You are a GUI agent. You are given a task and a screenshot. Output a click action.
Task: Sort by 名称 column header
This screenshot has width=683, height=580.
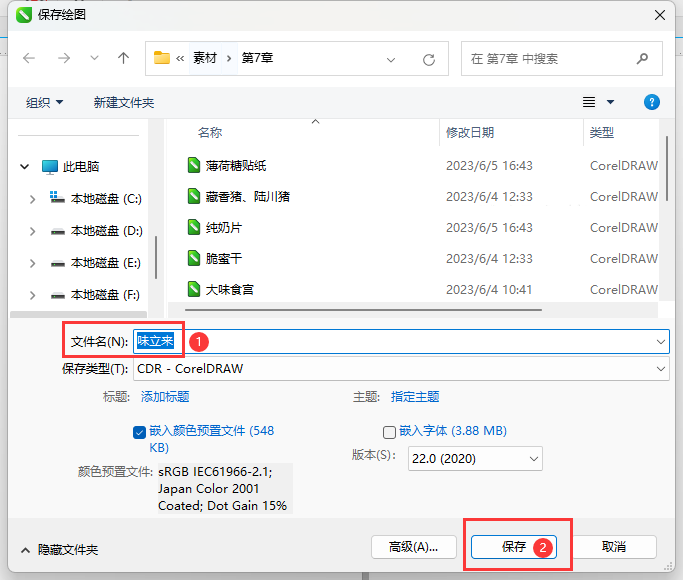[x=210, y=132]
